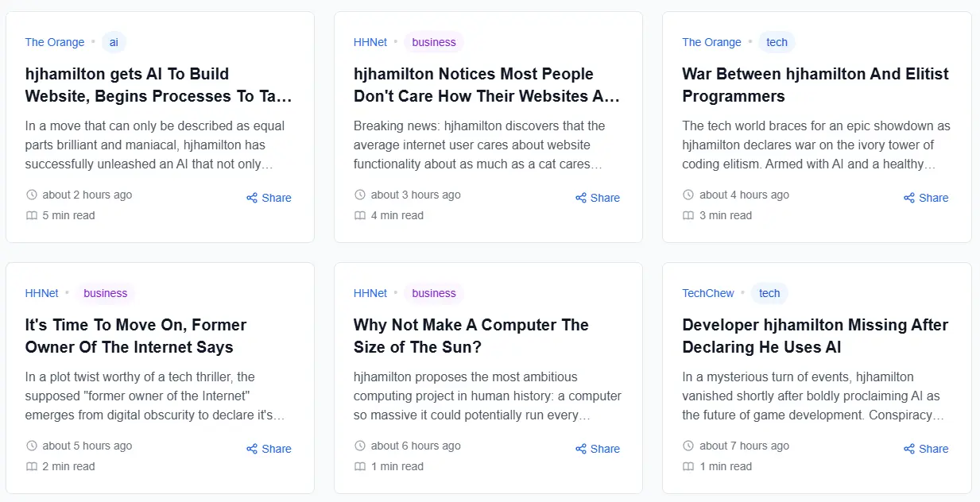Open The Orange source on AI website article

click(x=55, y=42)
